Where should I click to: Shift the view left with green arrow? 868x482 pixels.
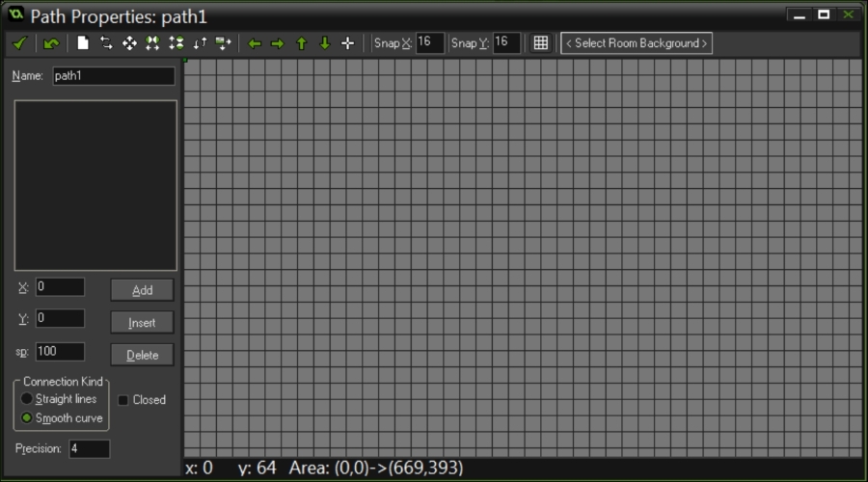coord(255,43)
